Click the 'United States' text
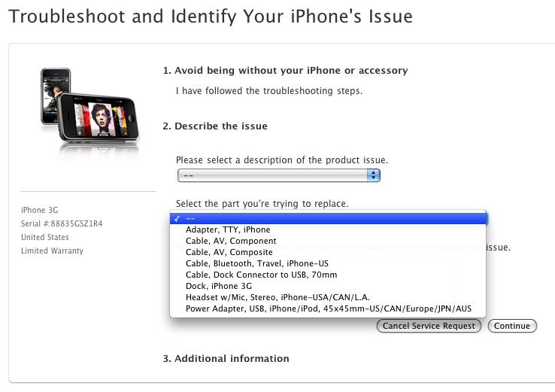The width and height of the screenshot is (555, 392). [x=45, y=237]
